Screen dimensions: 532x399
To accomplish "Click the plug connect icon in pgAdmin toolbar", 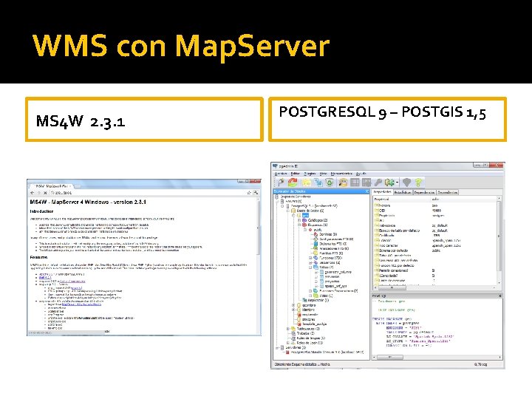I will click(281, 183).
